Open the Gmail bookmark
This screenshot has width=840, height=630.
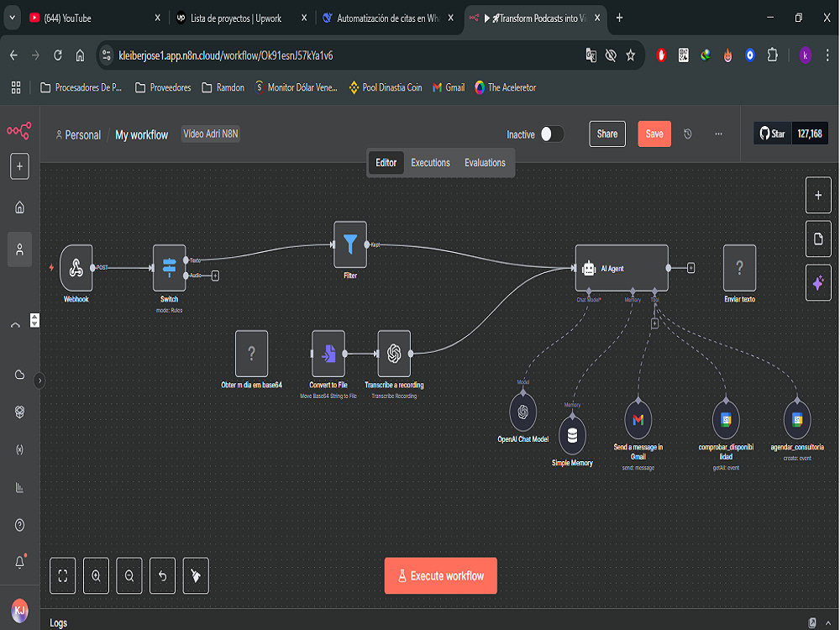click(x=449, y=87)
